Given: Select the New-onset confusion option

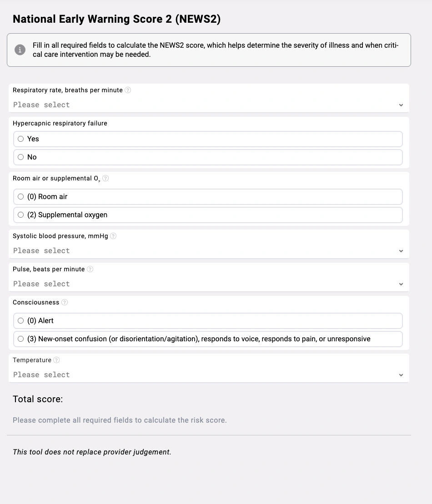Looking at the screenshot, I should coord(21,339).
